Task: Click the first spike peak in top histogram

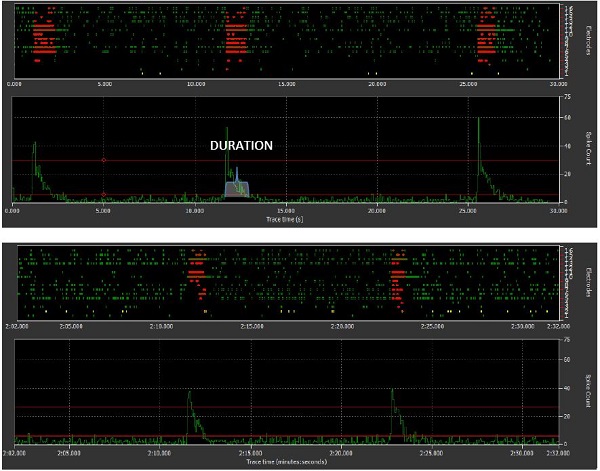Action: 34,144
